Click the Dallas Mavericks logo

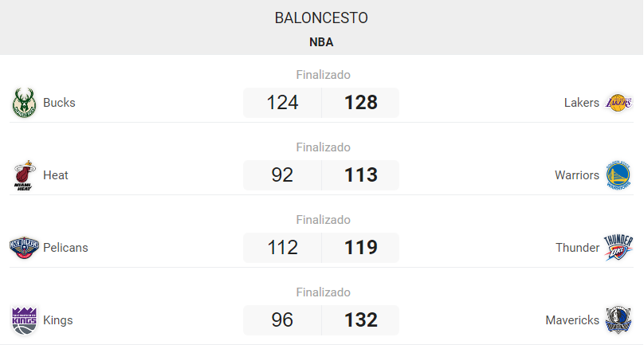click(618, 320)
